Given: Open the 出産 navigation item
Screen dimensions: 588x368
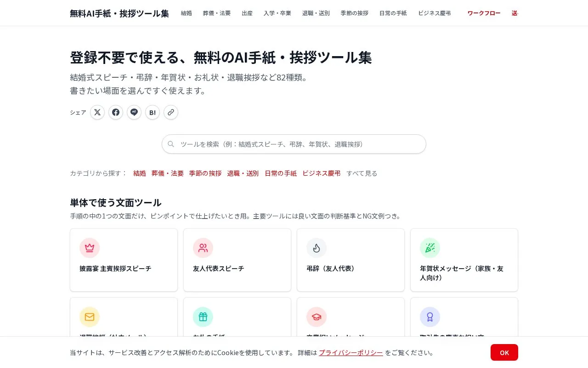Looking at the screenshot, I should click(247, 13).
